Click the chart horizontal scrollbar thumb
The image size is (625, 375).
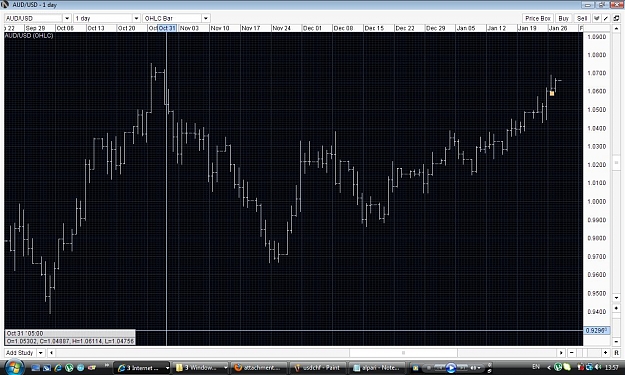point(403,353)
